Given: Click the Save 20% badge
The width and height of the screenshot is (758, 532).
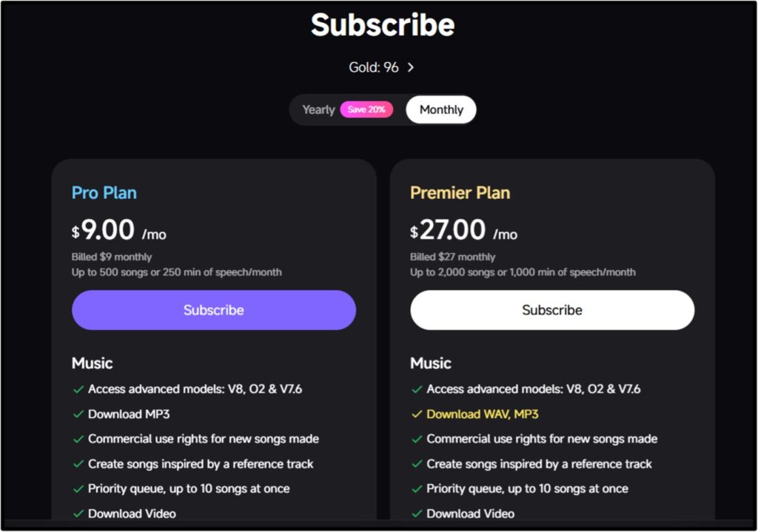Looking at the screenshot, I should click(366, 110).
